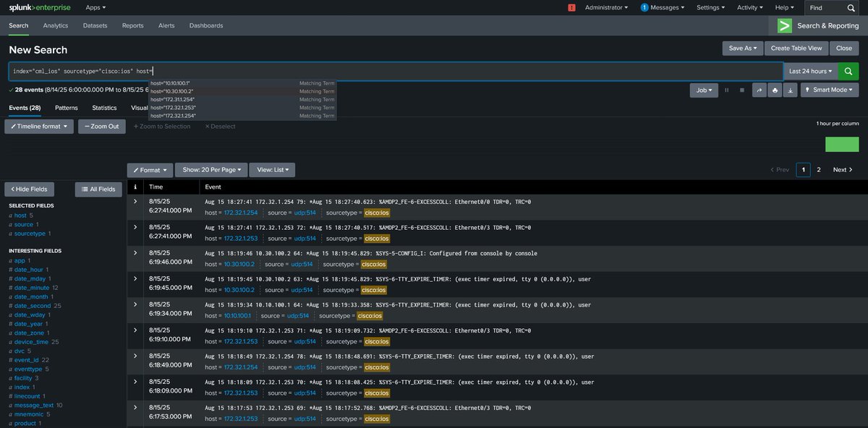Click the mnemonic interesting field
The height and width of the screenshot is (428, 868).
(x=30, y=414)
